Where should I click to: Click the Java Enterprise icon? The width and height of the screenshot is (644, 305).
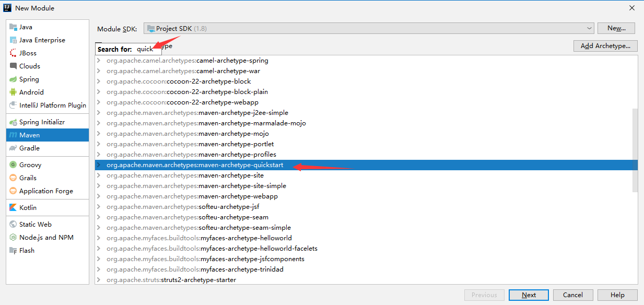coord(13,40)
